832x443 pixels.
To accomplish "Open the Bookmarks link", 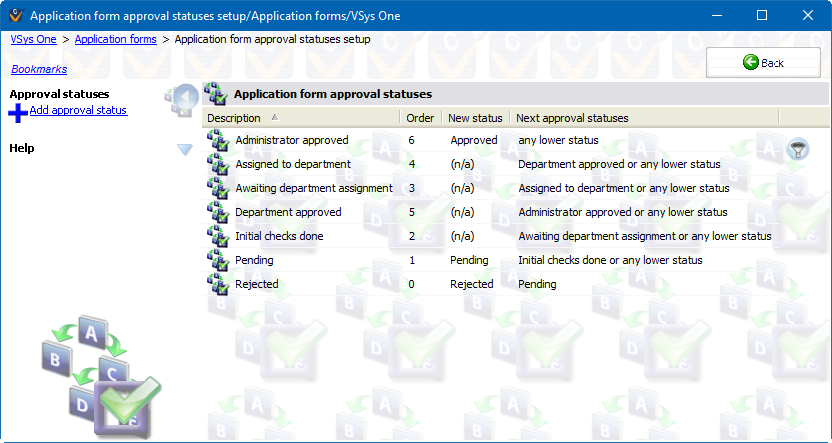I will [x=39, y=70].
